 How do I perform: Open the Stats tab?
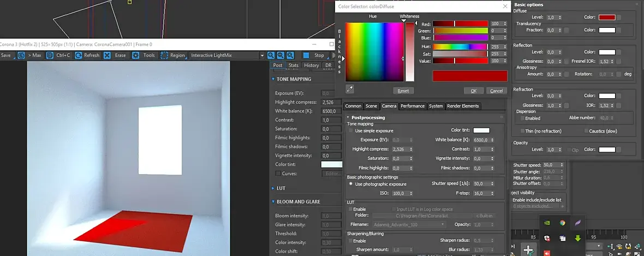pos(293,66)
